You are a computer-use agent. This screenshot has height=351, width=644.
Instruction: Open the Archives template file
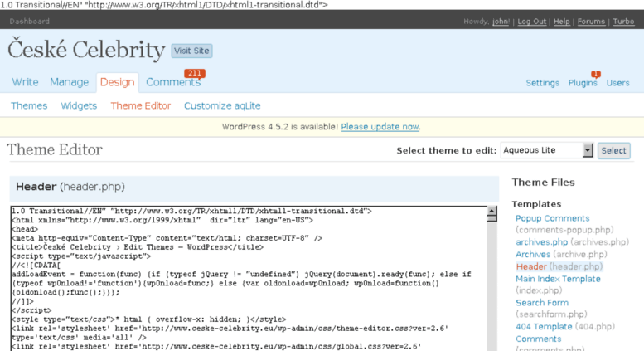(533, 255)
